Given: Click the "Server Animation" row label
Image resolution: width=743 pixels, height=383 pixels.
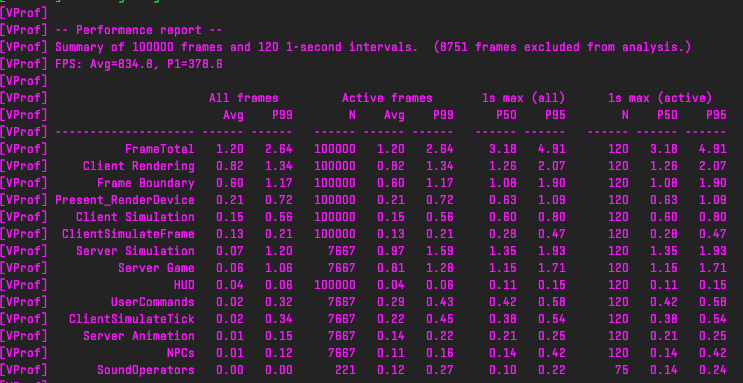Looking at the screenshot, I should pos(139,336).
